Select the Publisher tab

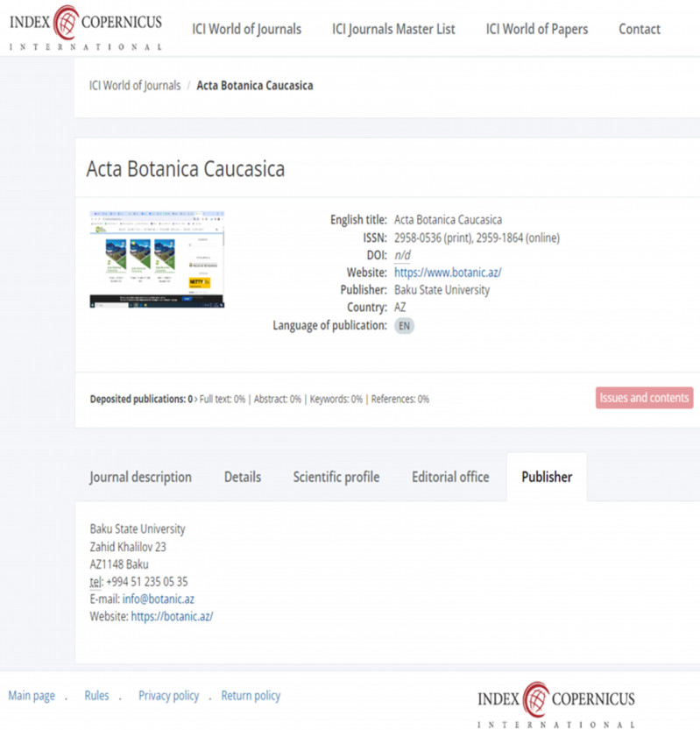coord(547,477)
